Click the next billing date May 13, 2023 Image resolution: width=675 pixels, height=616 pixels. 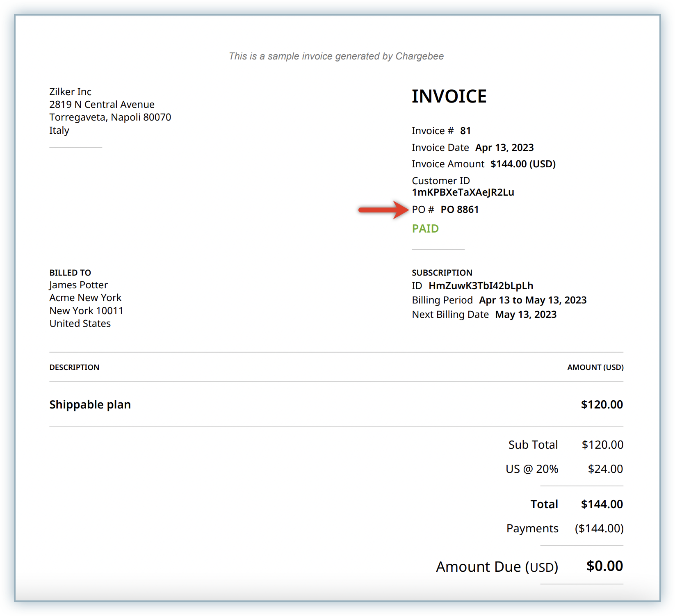pos(526,315)
